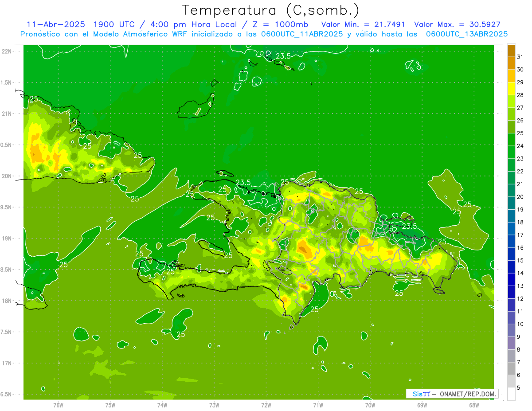Click the '20N' latitude axis label
Viewport: 532px width, 411px height.
pos(6,176)
